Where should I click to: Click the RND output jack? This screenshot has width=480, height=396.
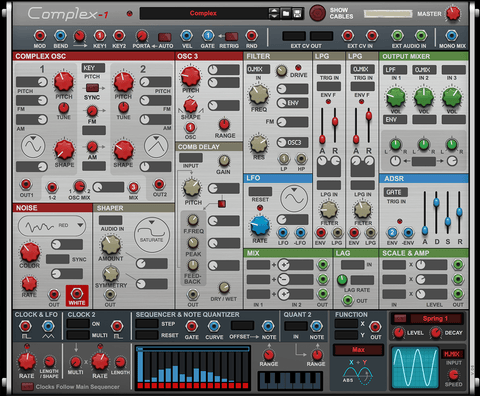tap(251, 35)
